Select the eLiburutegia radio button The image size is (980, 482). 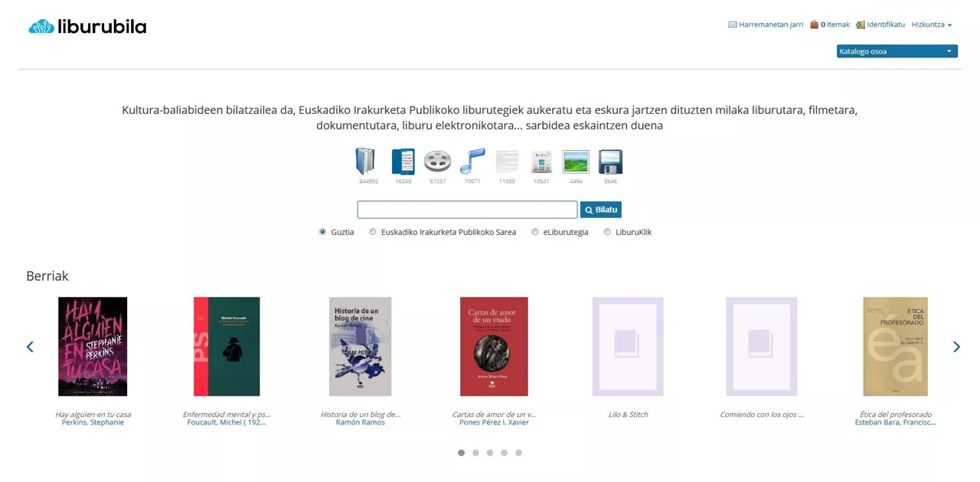coord(535,232)
